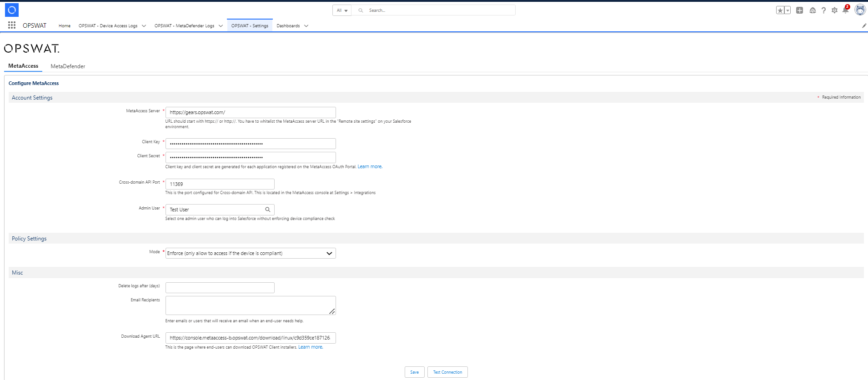
Task: Expand the MetaDefender Logs tab chevron
Action: 221,26
